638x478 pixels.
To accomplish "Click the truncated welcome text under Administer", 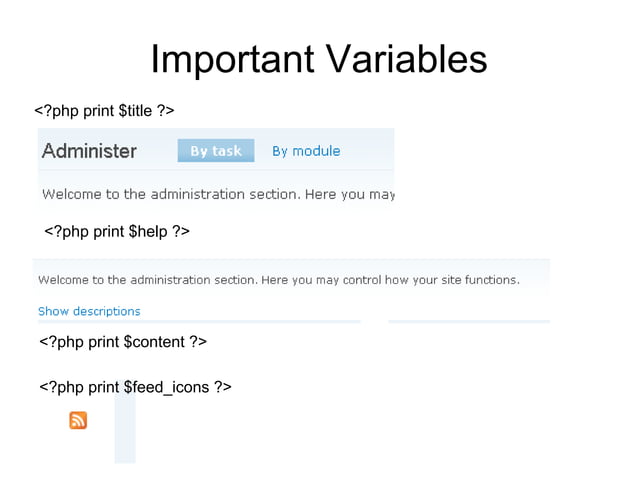I will [x=218, y=194].
